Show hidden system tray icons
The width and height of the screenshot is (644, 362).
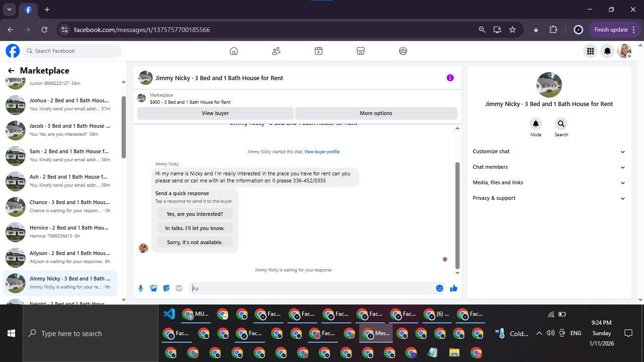click(539, 333)
